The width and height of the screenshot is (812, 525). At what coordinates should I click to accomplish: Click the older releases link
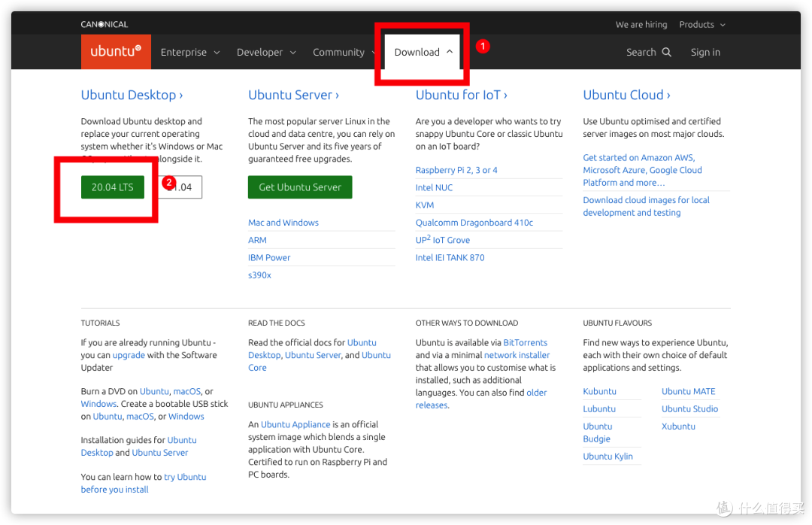click(481, 399)
